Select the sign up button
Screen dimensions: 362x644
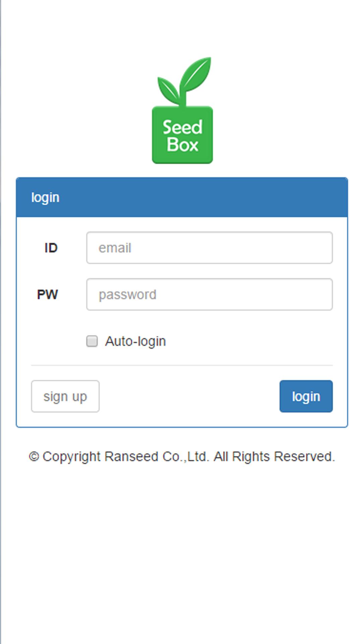pyautogui.click(x=65, y=396)
